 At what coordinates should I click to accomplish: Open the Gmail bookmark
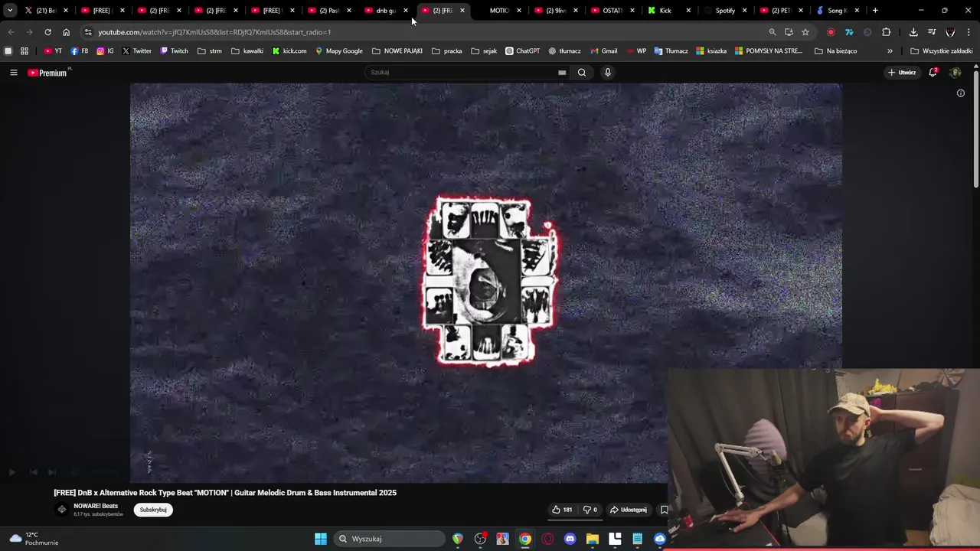(x=603, y=51)
